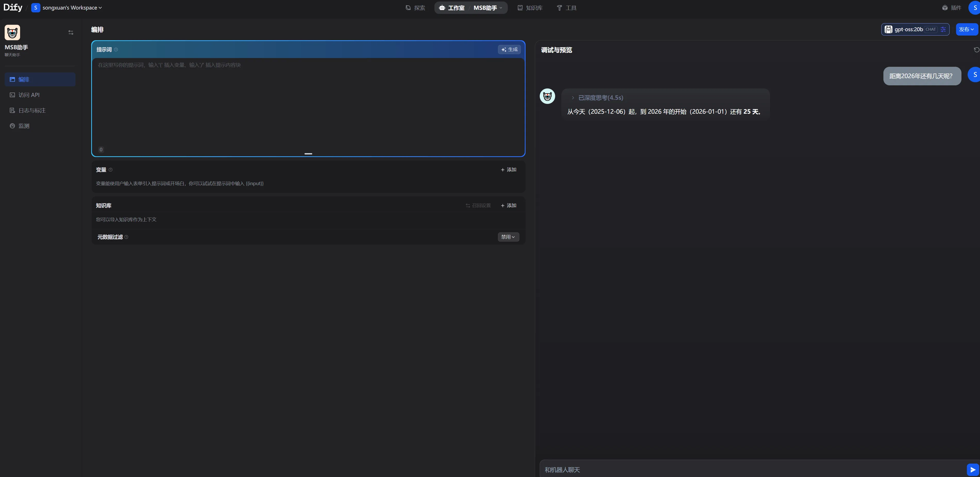Open model parameter settings slider icon
The image size is (980, 477).
(943, 29)
